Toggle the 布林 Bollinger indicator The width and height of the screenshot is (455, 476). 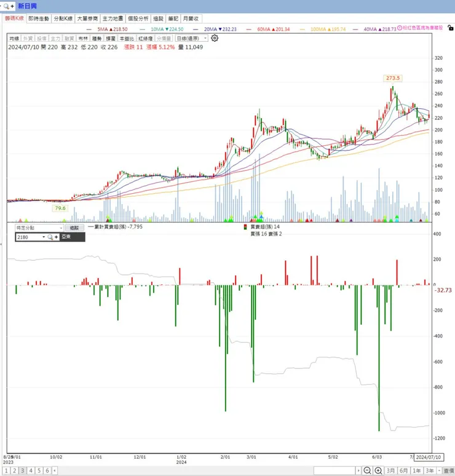[83, 38]
